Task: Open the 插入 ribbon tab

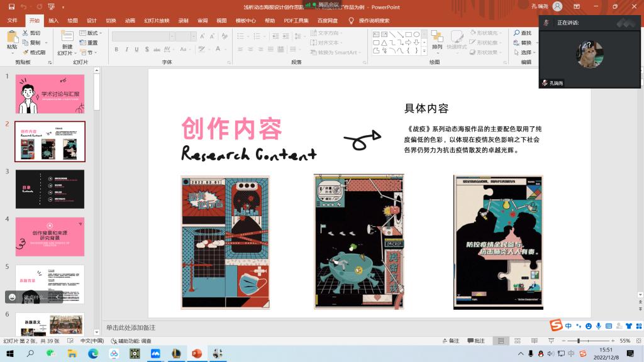Action: (53, 20)
